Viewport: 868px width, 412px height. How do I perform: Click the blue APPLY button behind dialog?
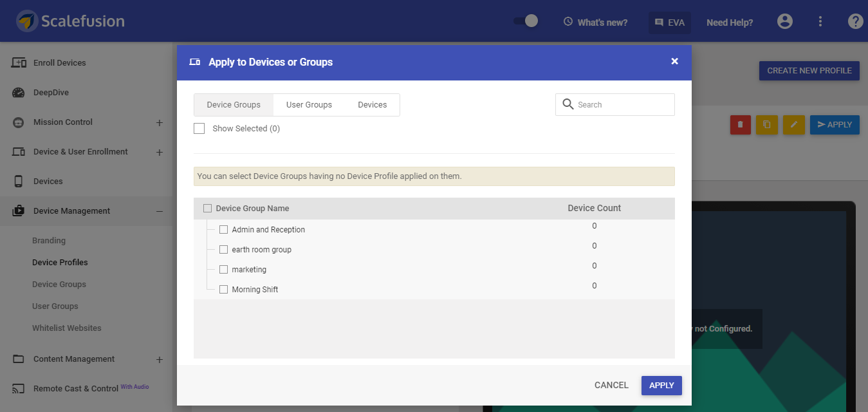tap(835, 125)
